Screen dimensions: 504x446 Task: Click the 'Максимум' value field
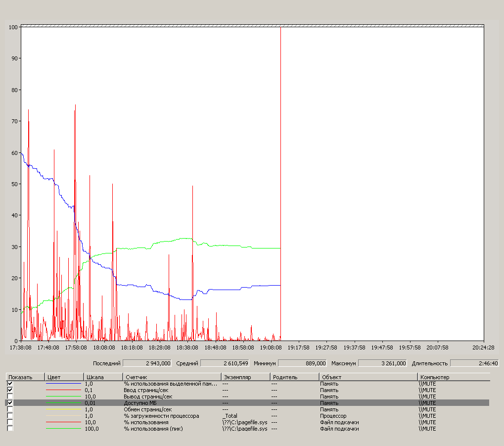(x=382, y=363)
